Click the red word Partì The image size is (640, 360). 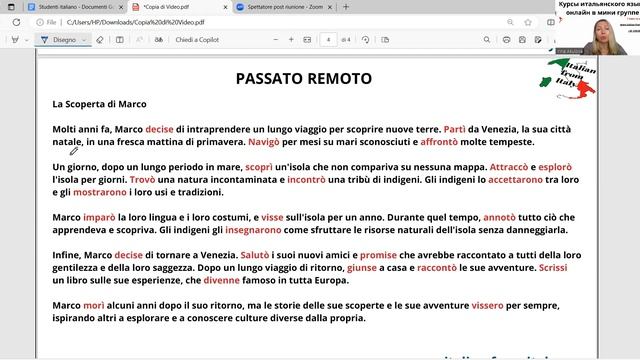coord(454,129)
